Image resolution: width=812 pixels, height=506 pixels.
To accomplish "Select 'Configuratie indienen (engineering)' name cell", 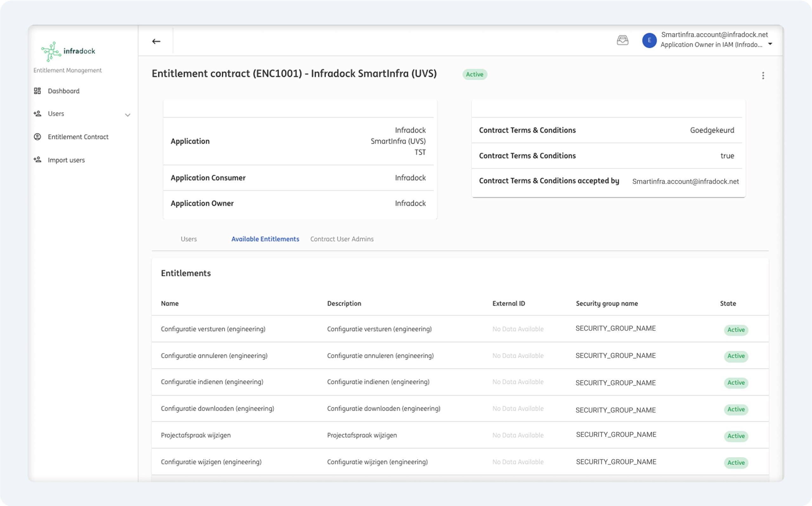I will (x=212, y=382).
